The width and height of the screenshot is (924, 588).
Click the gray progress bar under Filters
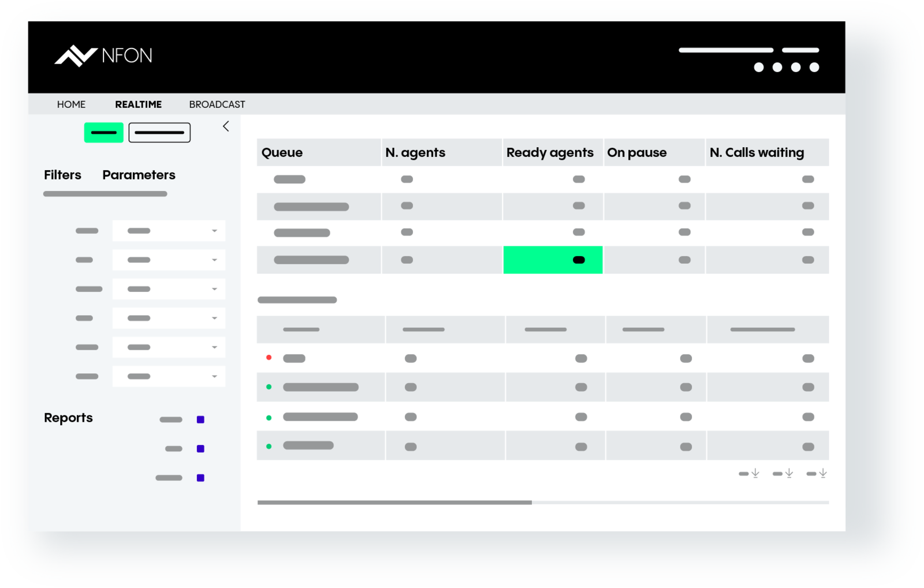tap(105, 194)
